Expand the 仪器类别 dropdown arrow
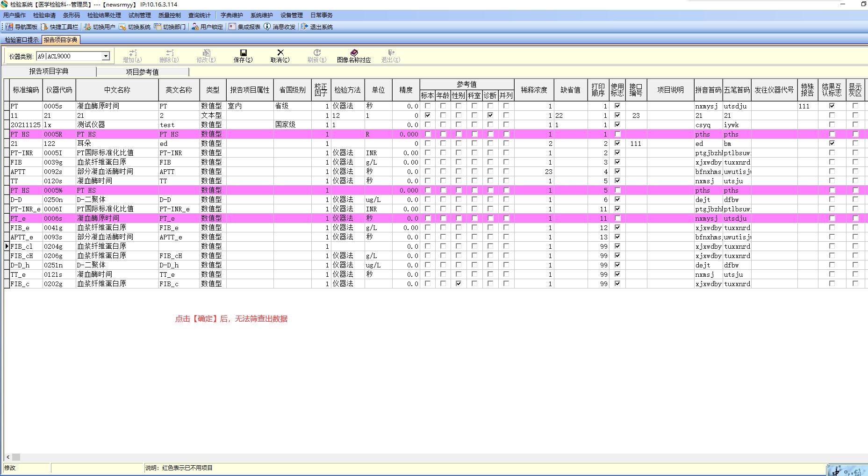868x476 pixels. (106, 56)
